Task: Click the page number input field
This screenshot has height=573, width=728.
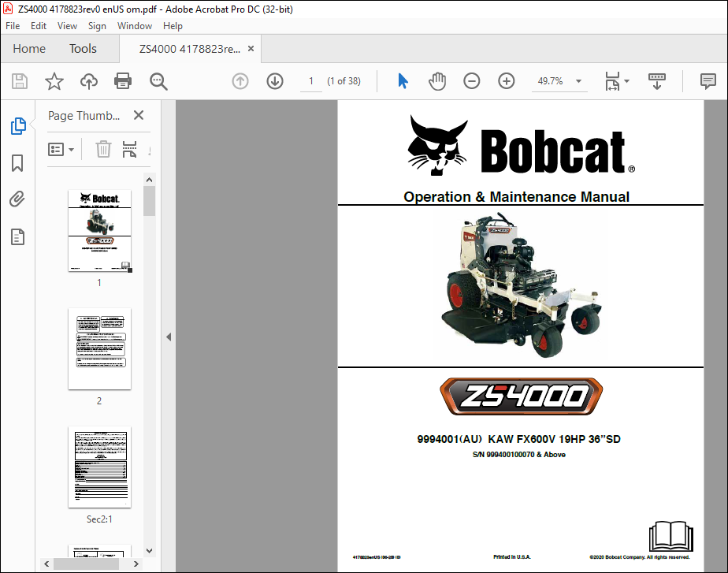Action: (311, 81)
